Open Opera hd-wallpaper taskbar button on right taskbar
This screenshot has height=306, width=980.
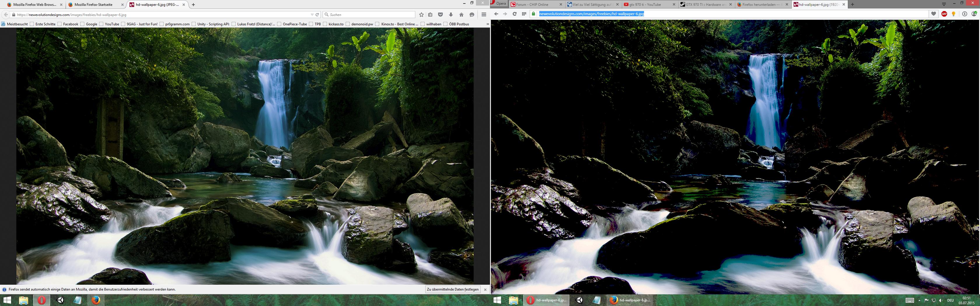tap(547, 300)
